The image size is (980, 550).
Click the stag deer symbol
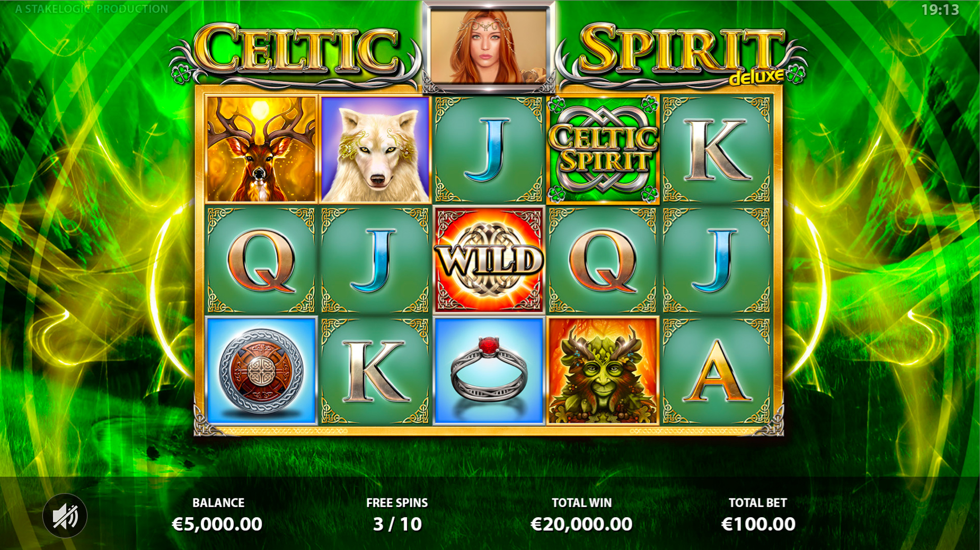pyautogui.click(x=261, y=150)
